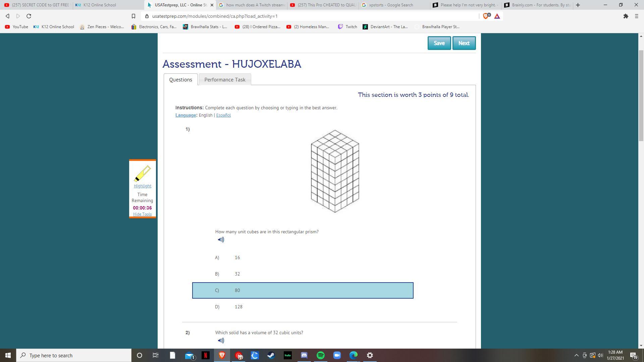Open the browser hamburger menu
The image size is (644, 362).
(636, 16)
